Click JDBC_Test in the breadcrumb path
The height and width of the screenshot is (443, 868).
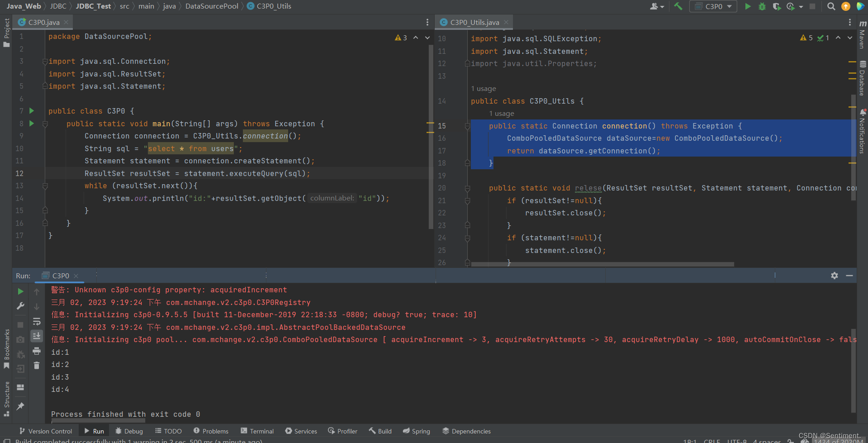(93, 6)
